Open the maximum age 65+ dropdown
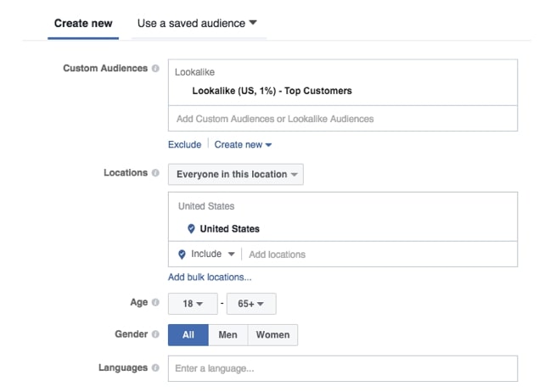The width and height of the screenshot is (556, 392). 251,304
